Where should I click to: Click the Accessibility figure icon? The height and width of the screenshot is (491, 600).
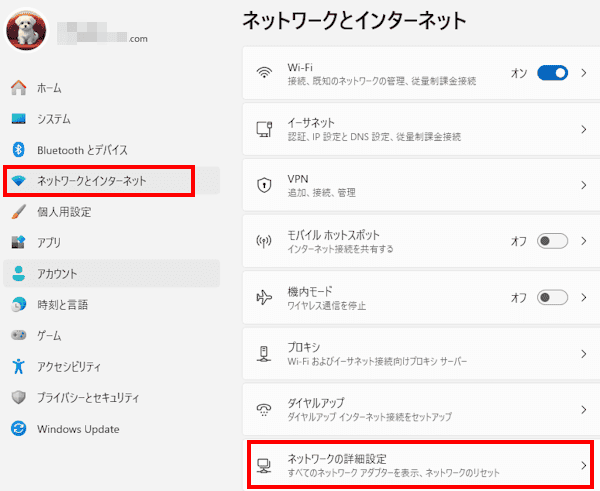18,366
